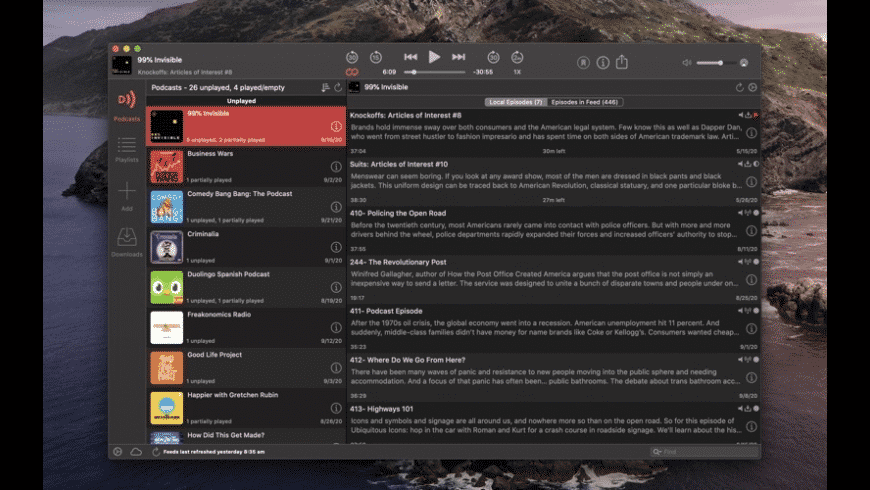Select the Freakonomics Radio podcast
Viewport: 870px width, 490px height.
click(x=246, y=327)
